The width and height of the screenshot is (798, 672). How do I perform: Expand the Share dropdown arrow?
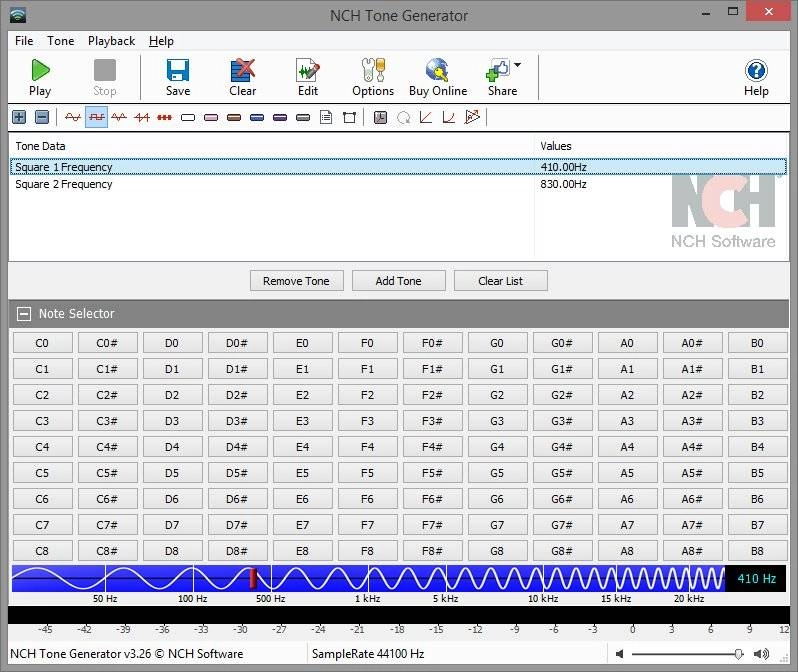(x=518, y=65)
